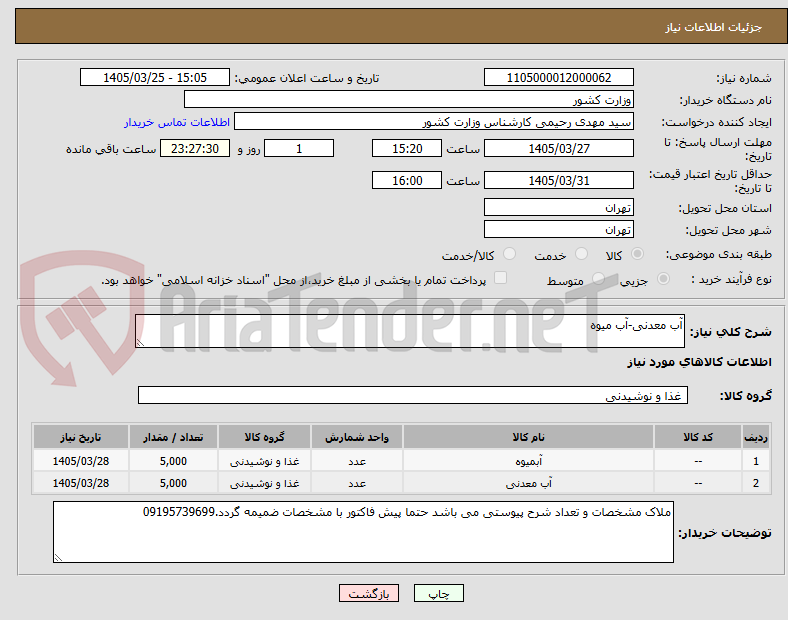The width and height of the screenshot is (788, 620).
Task: Click the تاریخ نیاز column header
Action: (81, 437)
